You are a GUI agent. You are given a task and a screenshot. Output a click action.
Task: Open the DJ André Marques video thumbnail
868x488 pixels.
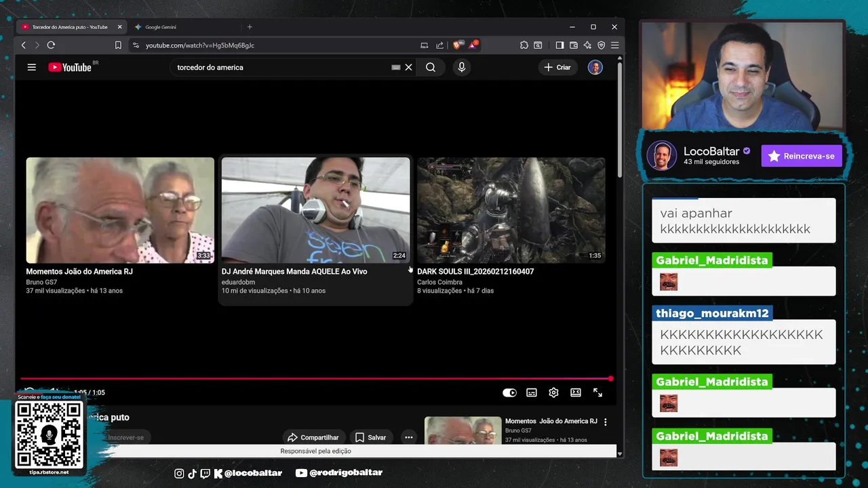315,210
